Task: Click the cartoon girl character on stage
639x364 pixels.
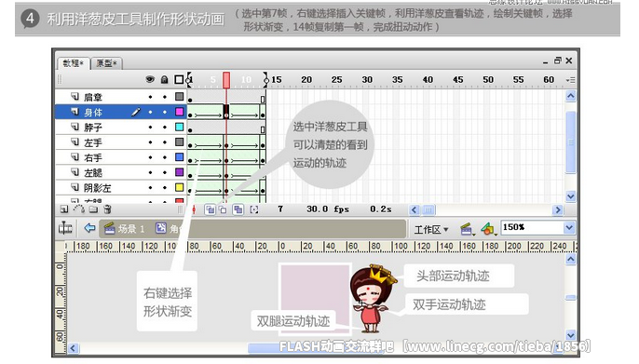Action: coord(373,299)
